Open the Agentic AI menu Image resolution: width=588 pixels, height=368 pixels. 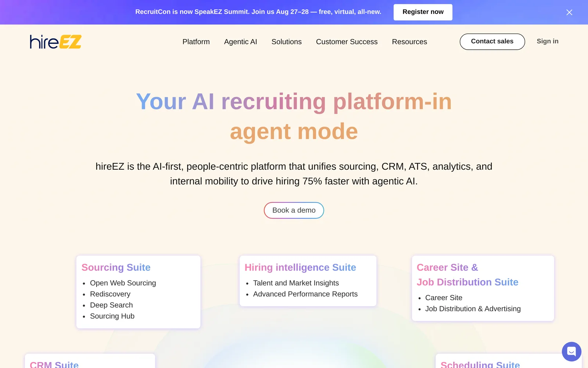(x=240, y=42)
